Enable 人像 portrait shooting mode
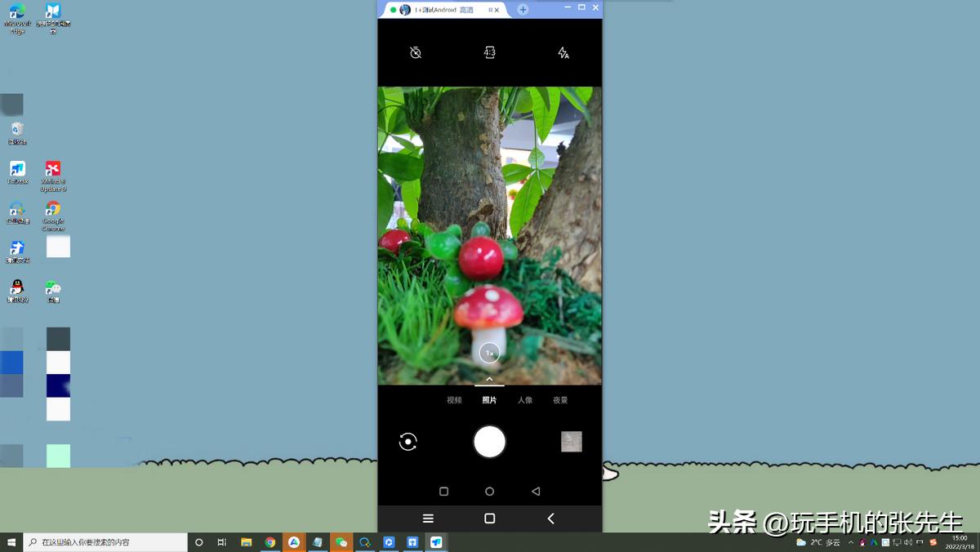Viewport: 980px width, 552px height. tap(525, 400)
